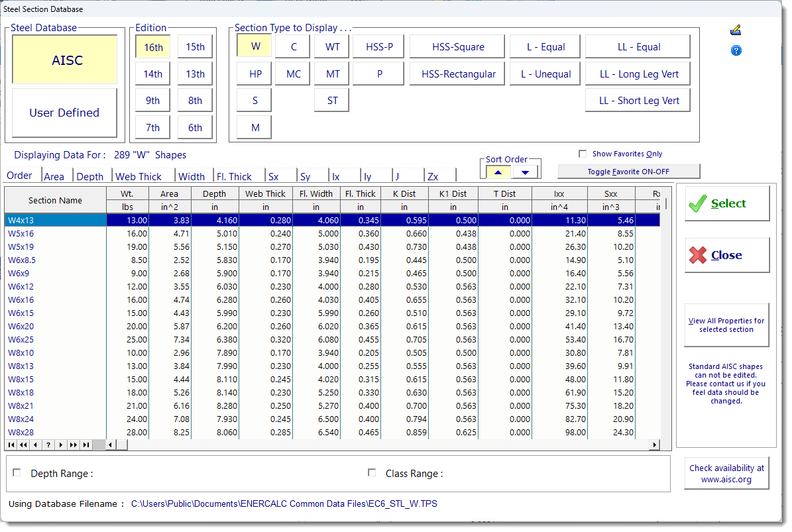Click the next page double-arrow navigator
This screenshot has height=532, width=792.
pos(74,445)
